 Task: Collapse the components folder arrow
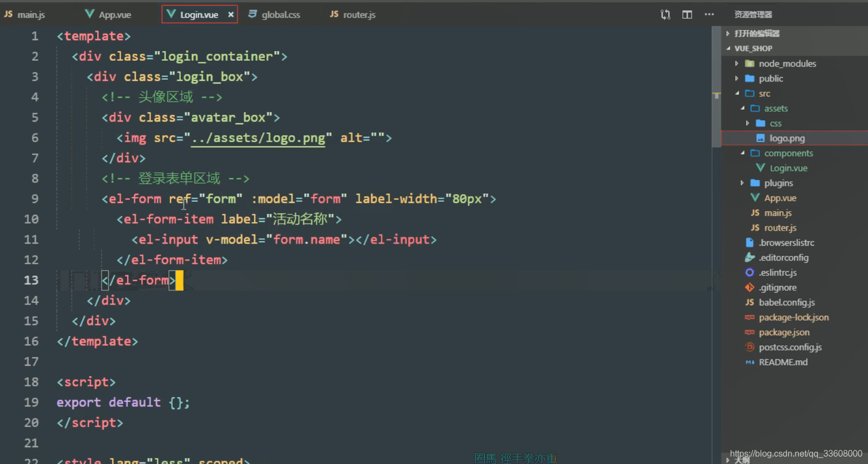tap(743, 153)
